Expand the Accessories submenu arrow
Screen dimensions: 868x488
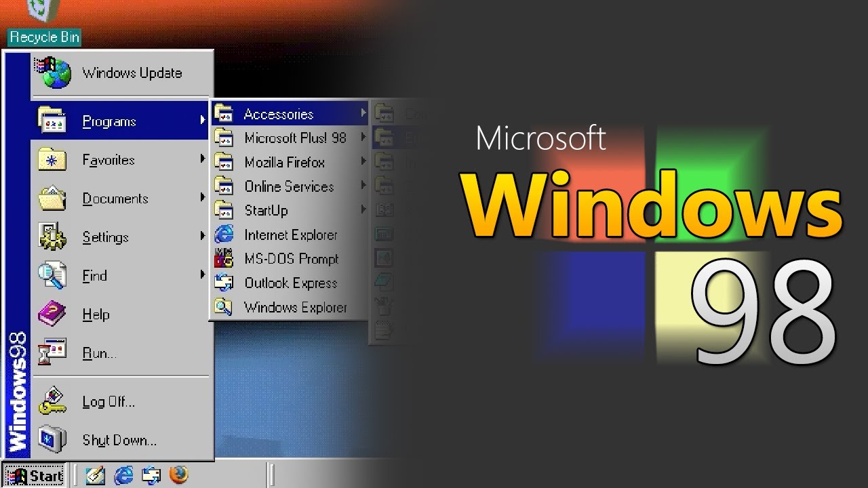click(363, 113)
